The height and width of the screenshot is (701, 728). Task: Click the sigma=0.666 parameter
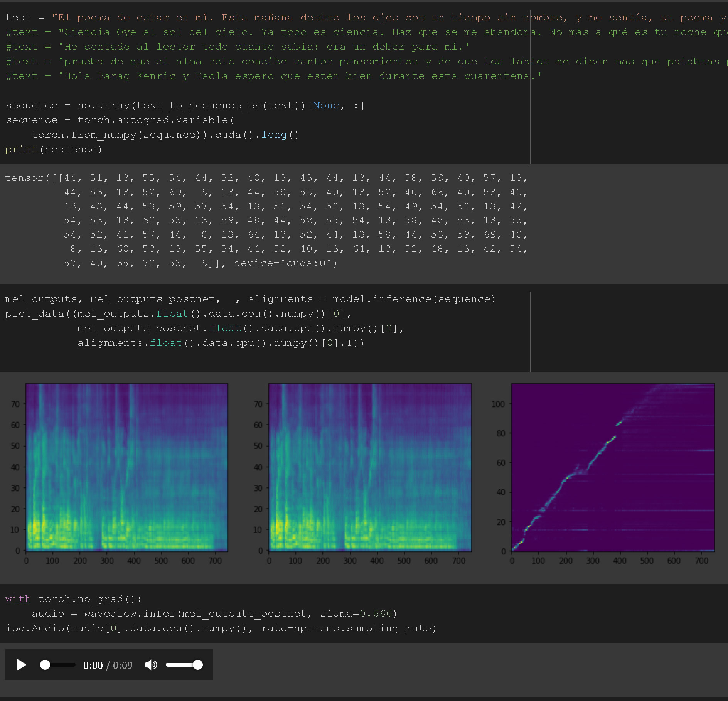pyautogui.click(x=356, y=614)
